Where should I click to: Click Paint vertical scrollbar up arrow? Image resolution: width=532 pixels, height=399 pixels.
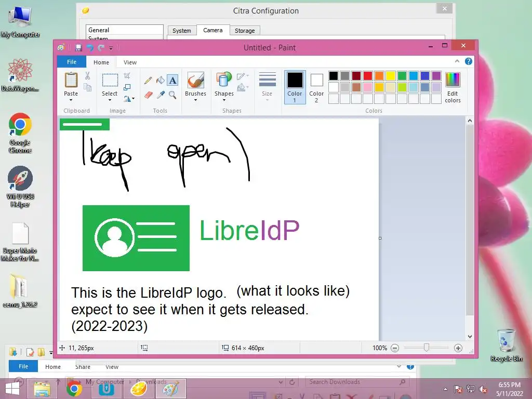pyautogui.click(x=470, y=121)
